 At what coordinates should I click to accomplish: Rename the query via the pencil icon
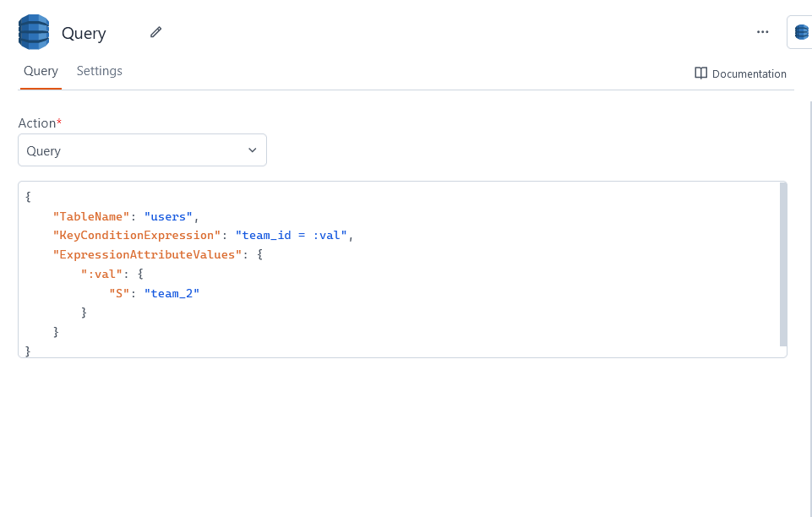[x=155, y=31]
